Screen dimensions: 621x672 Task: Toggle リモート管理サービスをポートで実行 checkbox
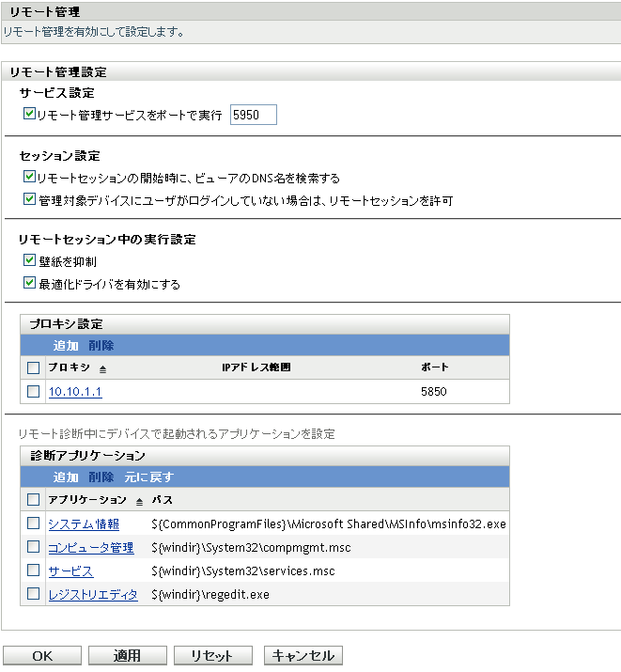click(29, 114)
